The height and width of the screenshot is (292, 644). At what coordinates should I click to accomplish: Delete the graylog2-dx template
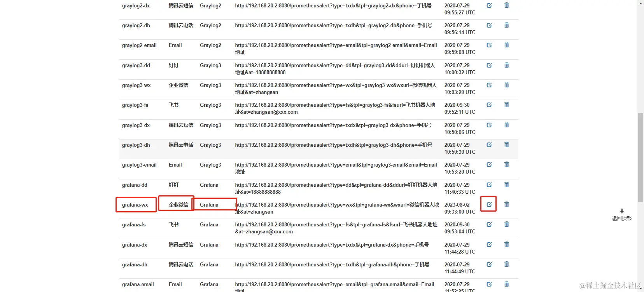coord(506,5)
